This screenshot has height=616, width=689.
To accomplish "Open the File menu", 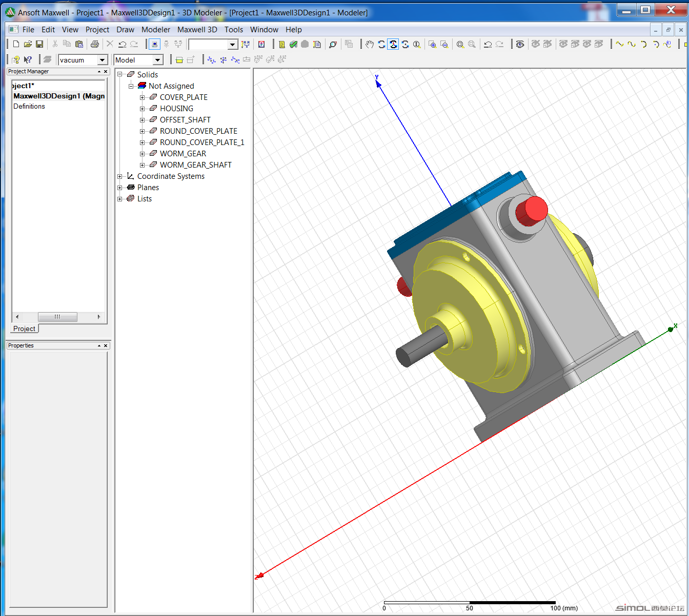I will (x=28, y=30).
